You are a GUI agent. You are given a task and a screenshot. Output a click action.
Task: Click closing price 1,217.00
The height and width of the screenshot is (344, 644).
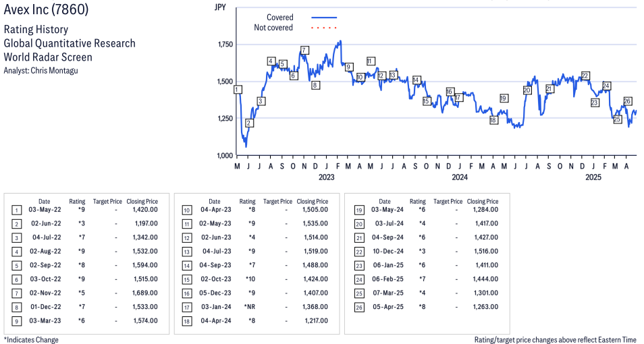tap(316, 320)
